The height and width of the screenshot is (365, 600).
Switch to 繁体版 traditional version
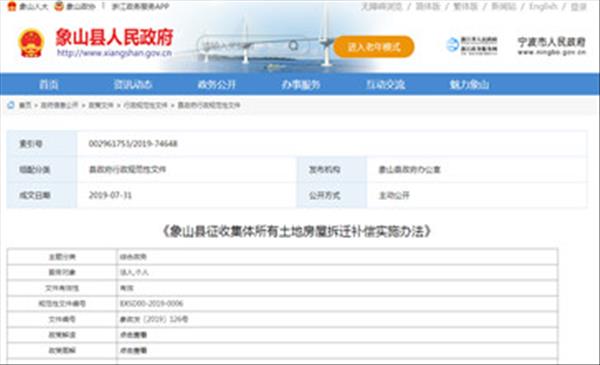[465, 7]
